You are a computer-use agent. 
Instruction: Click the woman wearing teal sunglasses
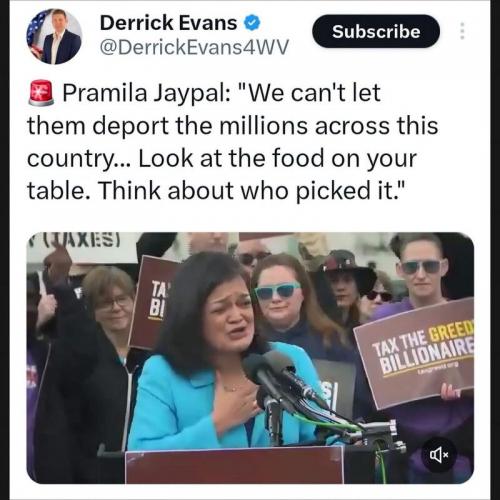(278, 291)
